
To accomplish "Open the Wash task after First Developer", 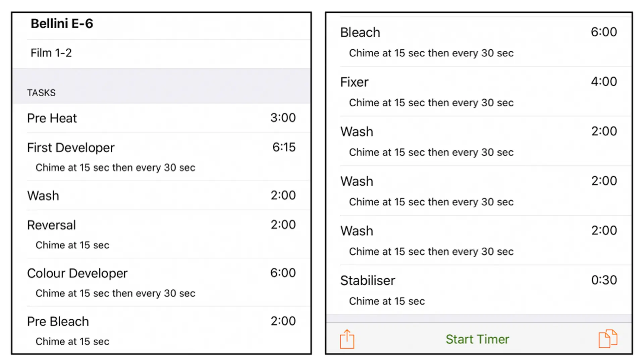I will (161, 196).
